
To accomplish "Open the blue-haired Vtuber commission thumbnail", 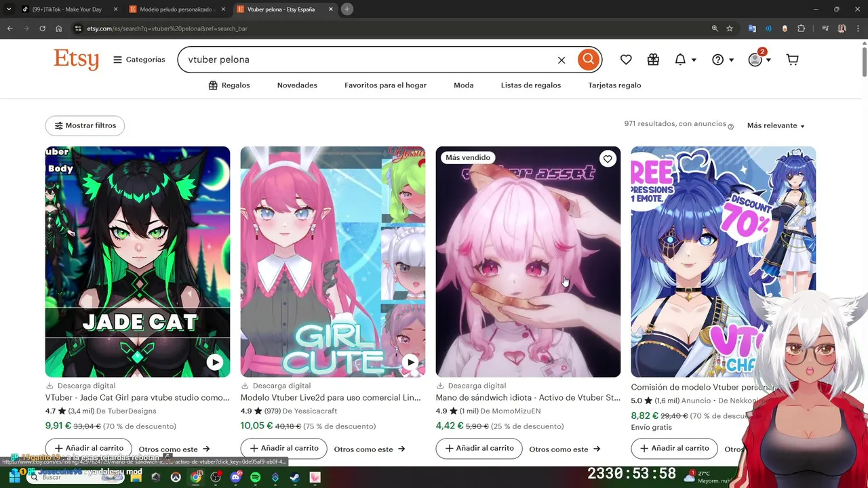I will pyautogui.click(x=723, y=262).
